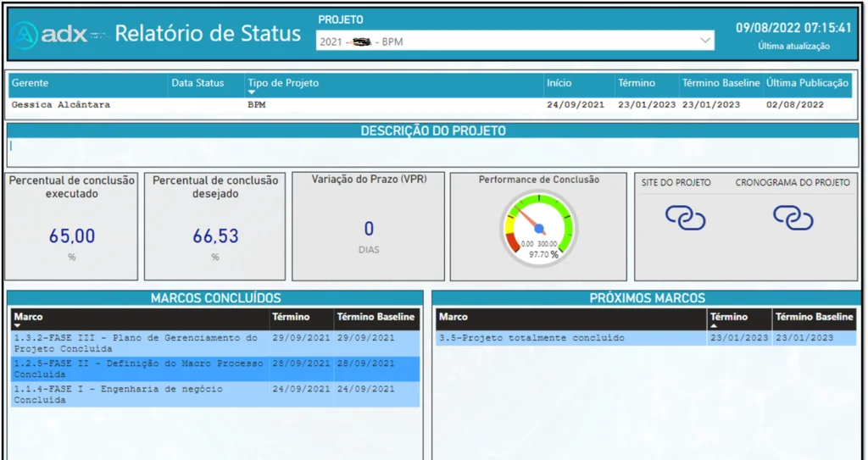Click the Performance de Conclusão gauge
The width and height of the screenshot is (868, 460).
pos(537,229)
